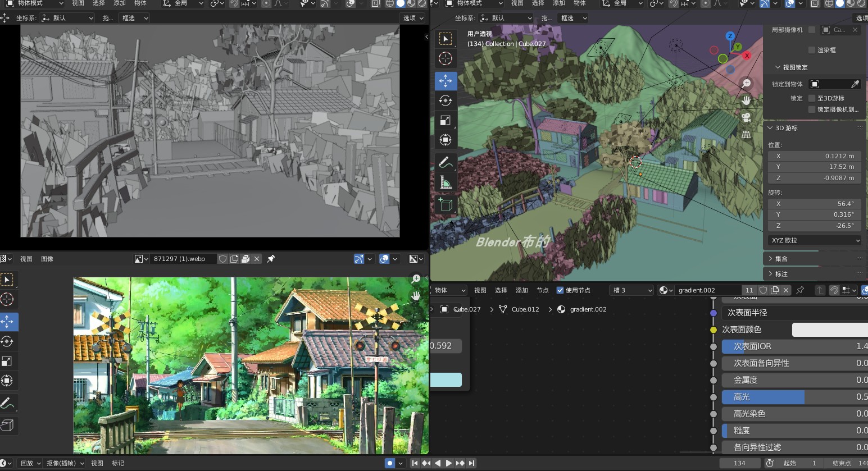868x471 pixels.
Task: Toggle X-ray mode in the right viewport header
Action: tap(815, 3)
